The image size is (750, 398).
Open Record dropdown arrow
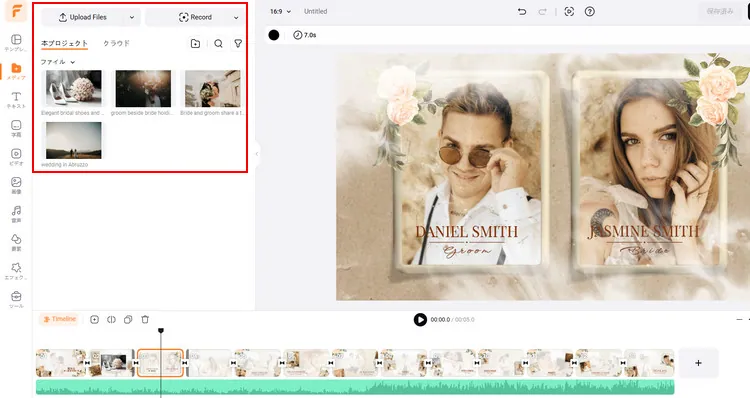point(236,17)
